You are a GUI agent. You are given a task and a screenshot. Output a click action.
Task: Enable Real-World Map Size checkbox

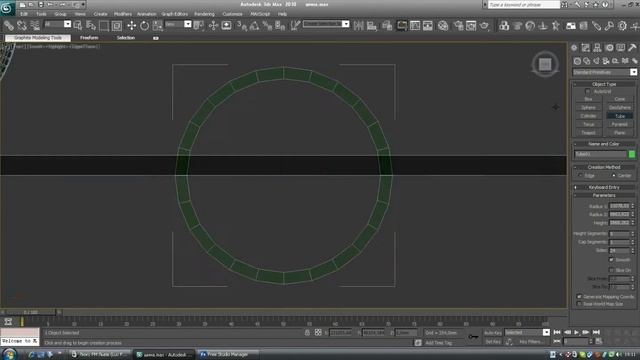[579, 304]
